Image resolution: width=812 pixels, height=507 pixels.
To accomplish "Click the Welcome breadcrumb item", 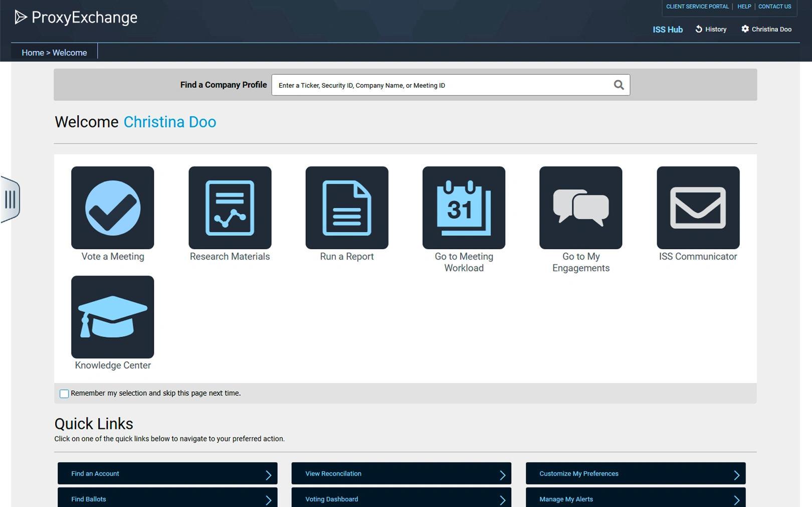I will tap(70, 53).
